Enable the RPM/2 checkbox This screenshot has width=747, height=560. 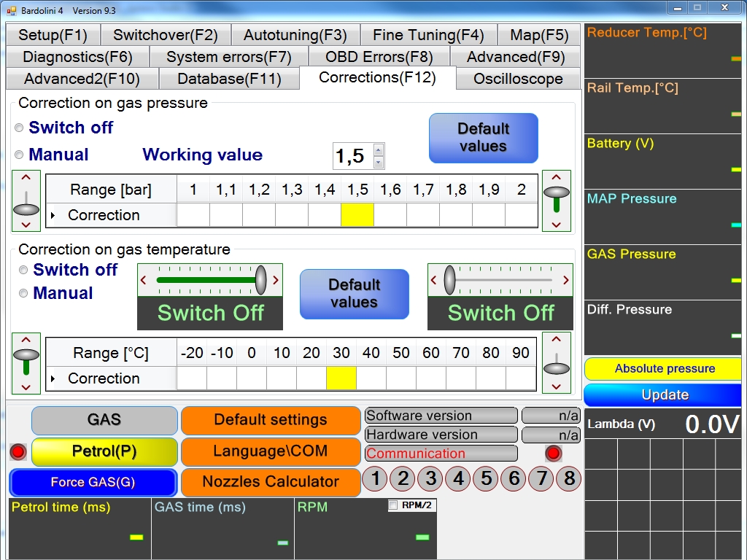click(x=394, y=505)
